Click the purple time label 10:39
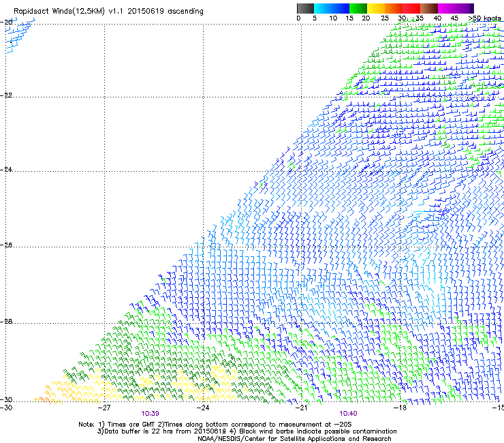504x443 pixels. (x=150, y=414)
